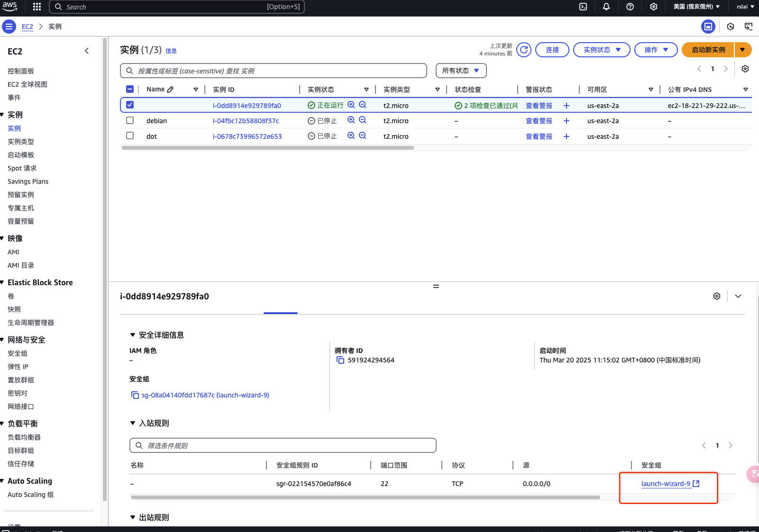Click the 信息 link next to 实例 heading
759x532 pixels.
[x=171, y=51]
